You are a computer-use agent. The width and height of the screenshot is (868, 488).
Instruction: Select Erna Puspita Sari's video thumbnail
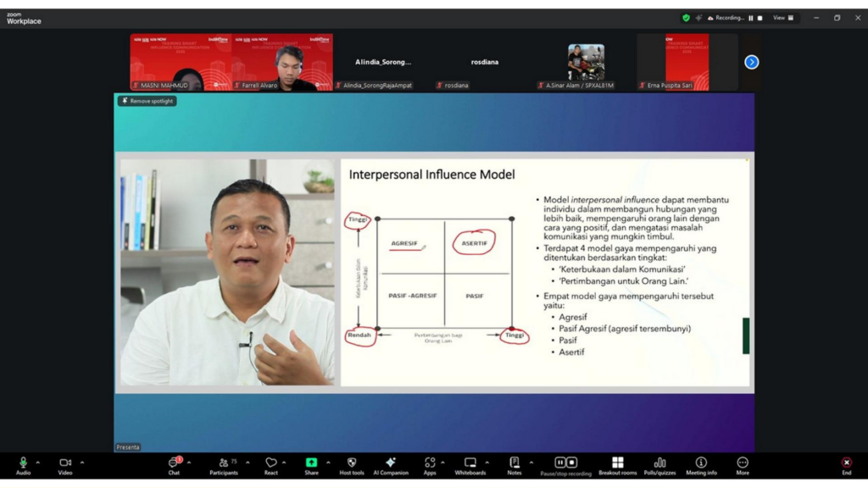tap(687, 62)
